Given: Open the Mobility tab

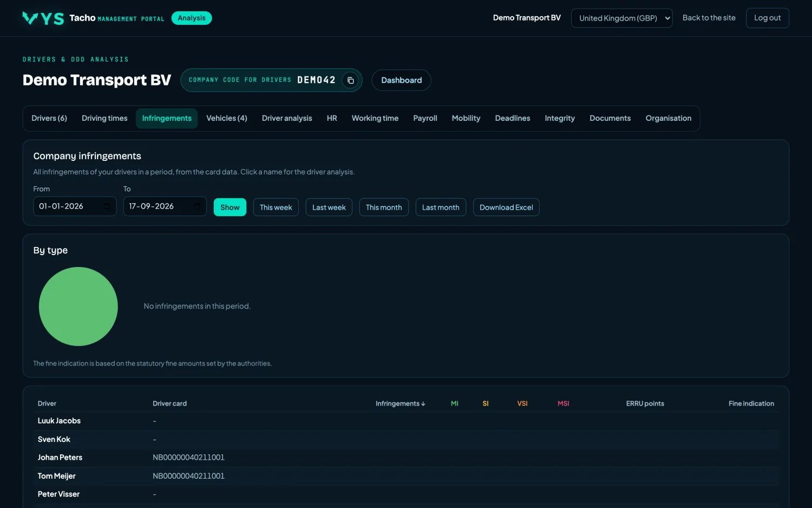Looking at the screenshot, I should (466, 118).
